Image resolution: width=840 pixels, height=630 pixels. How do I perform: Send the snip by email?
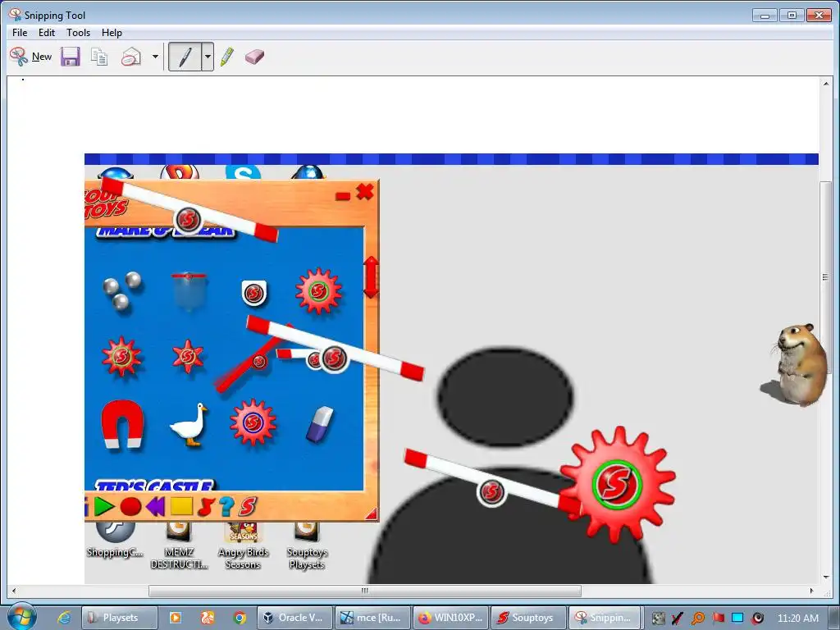click(130, 57)
